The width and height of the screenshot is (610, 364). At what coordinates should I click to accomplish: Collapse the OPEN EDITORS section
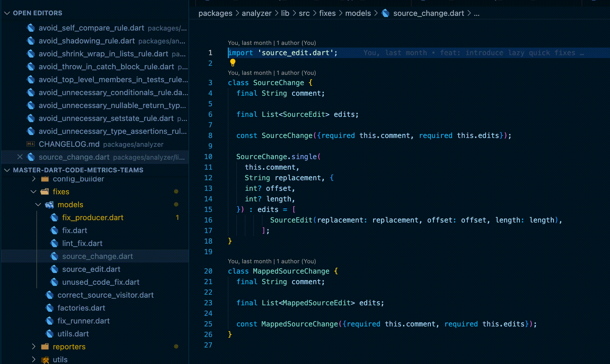point(7,13)
